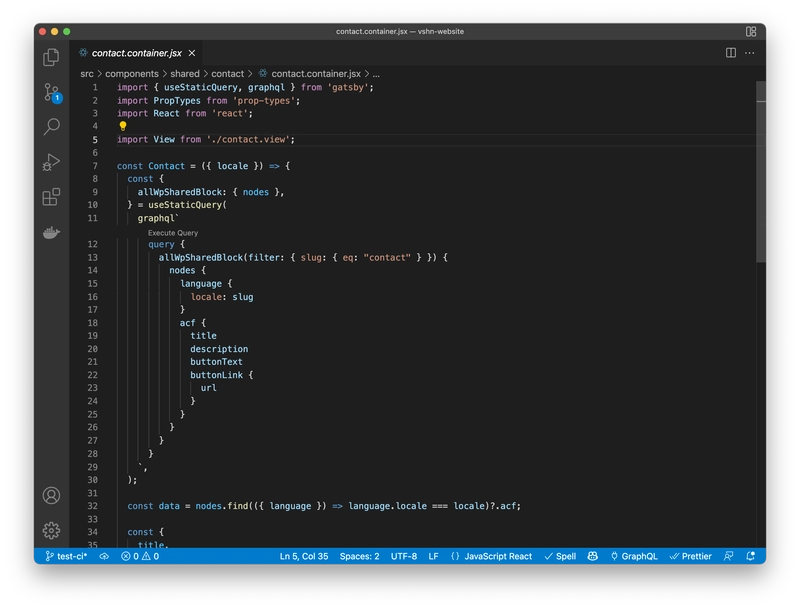Expand the 'shared' breadcrumb folder

pyautogui.click(x=185, y=74)
